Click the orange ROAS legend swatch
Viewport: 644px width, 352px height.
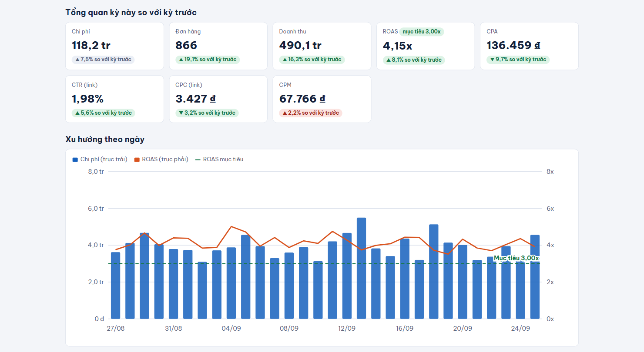tap(137, 159)
